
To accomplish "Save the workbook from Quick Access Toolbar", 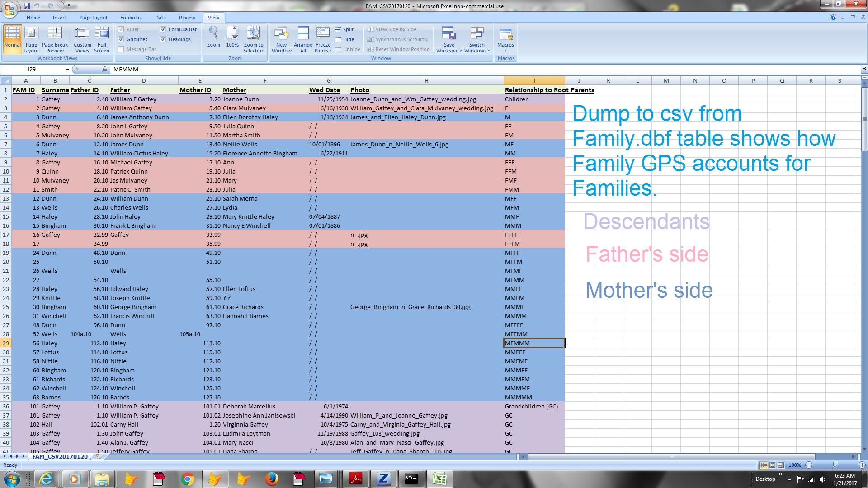I will [27, 6].
